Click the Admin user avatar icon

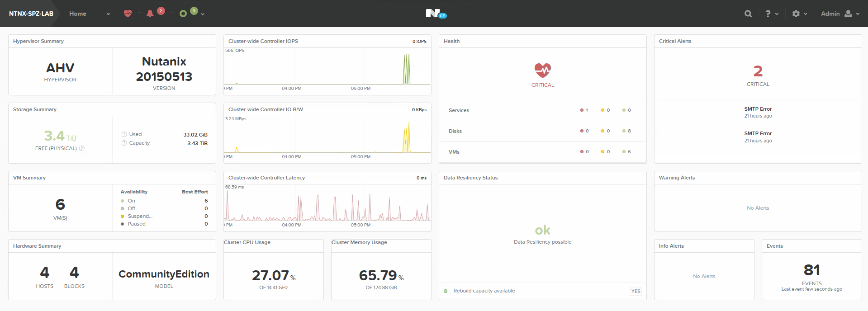848,14
